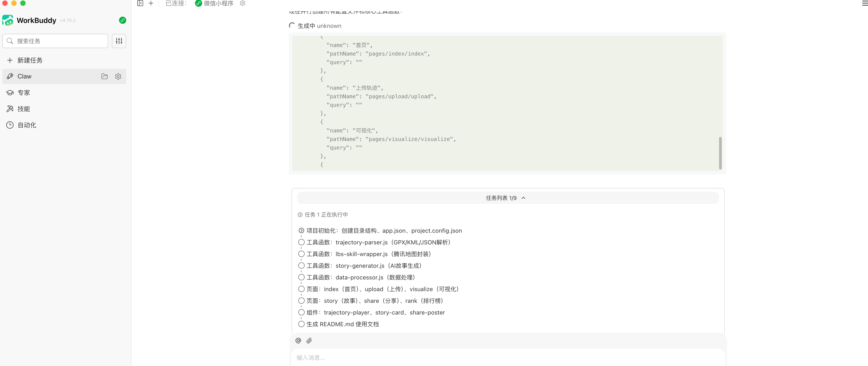
Task: Collapse the 任务列表 1/9 header
Action: pos(508,198)
